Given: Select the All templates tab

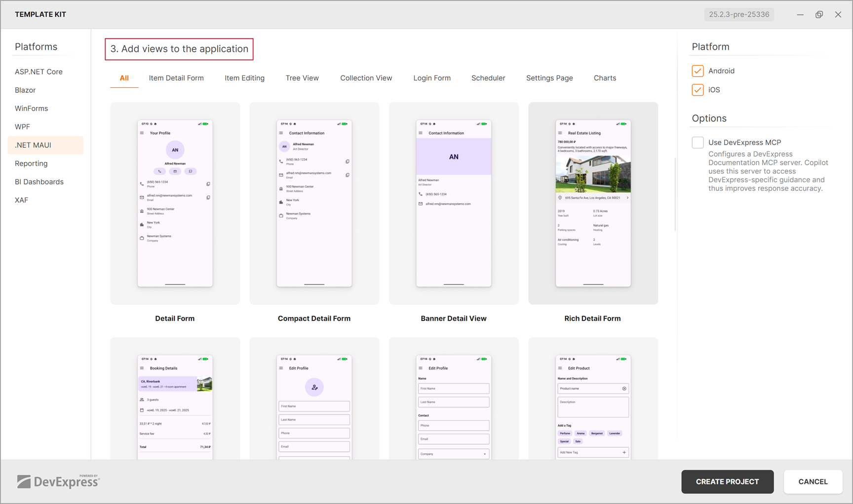Looking at the screenshot, I should [124, 78].
